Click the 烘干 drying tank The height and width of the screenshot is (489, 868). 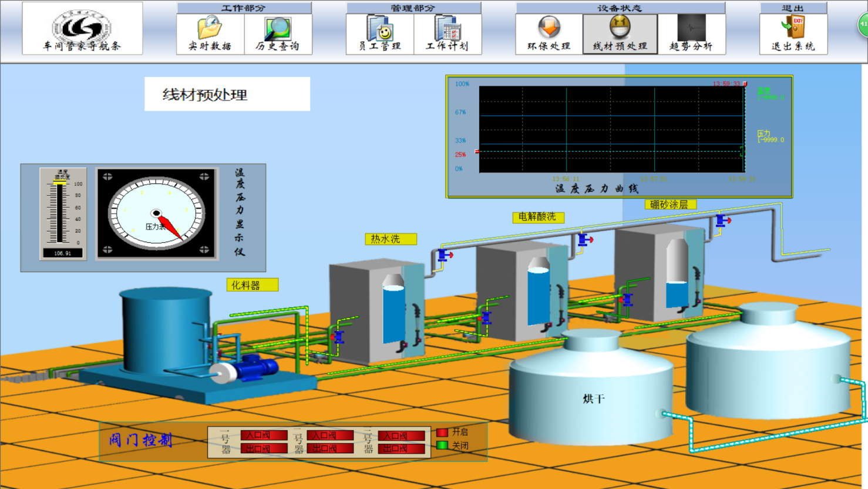tap(591, 388)
